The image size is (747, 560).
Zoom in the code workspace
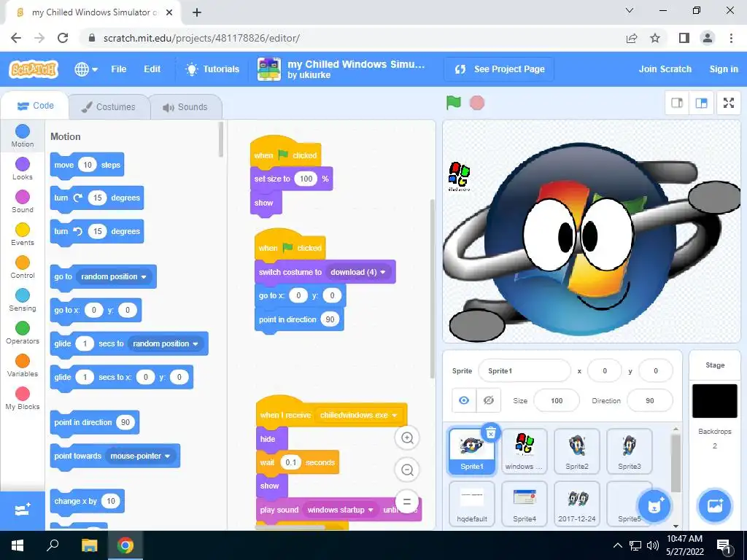pyautogui.click(x=407, y=437)
